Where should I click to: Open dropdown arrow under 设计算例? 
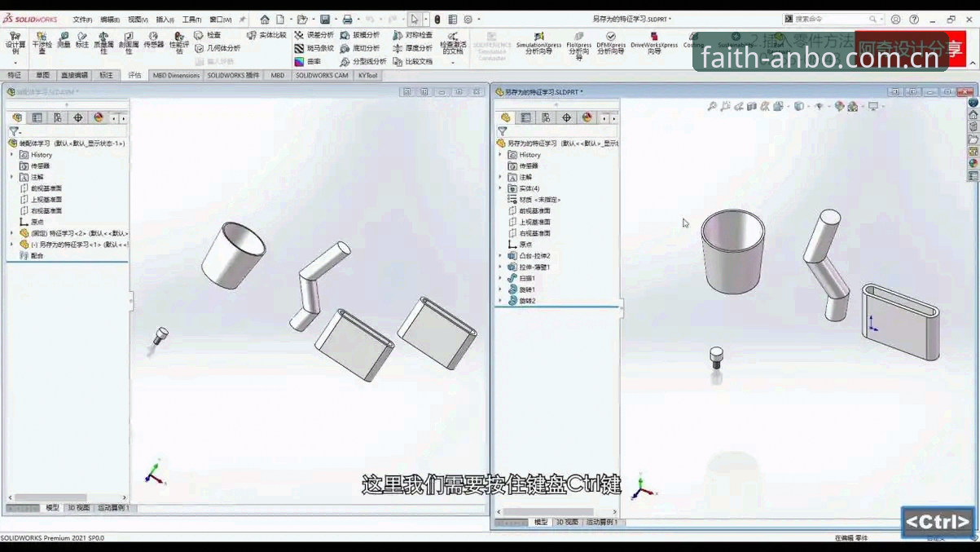tap(15, 63)
